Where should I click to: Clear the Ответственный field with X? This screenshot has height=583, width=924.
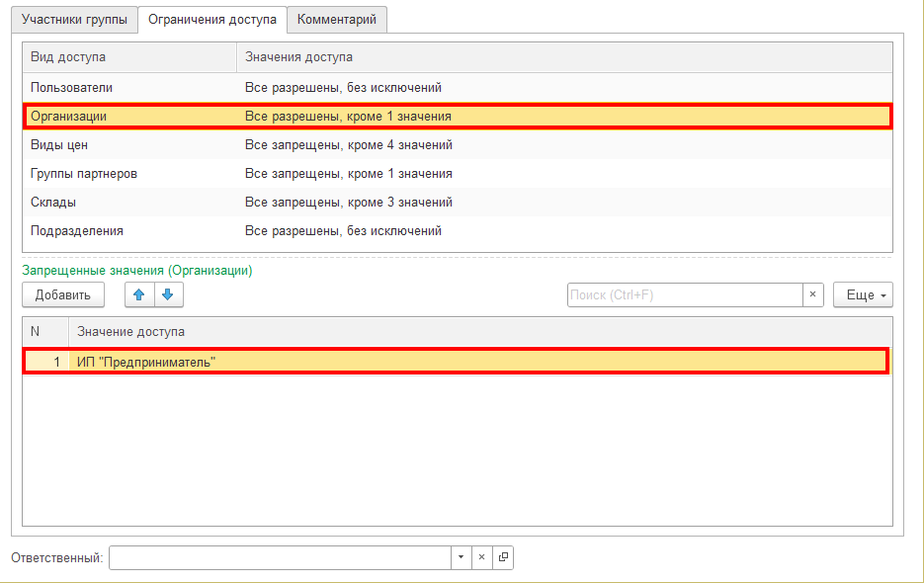tap(482, 557)
